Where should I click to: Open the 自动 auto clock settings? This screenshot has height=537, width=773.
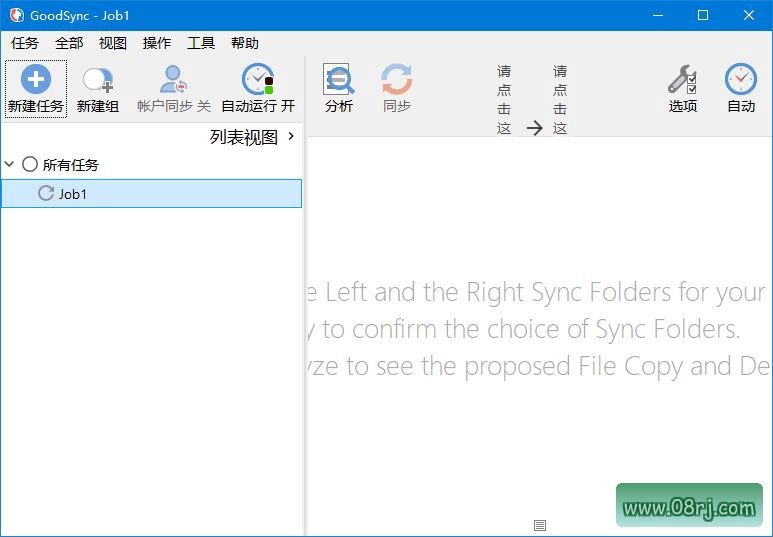point(741,88)
